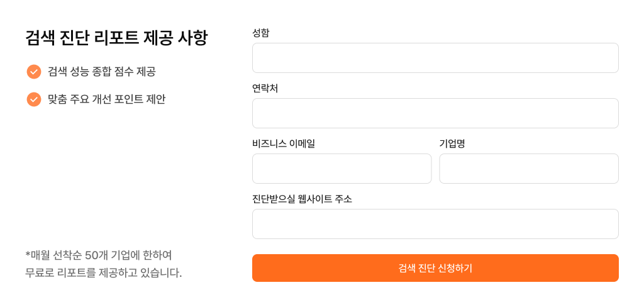This screenshot has height=307, width=644.
Task: Click the 기업명 label text
Action: (x=452, y=143)
